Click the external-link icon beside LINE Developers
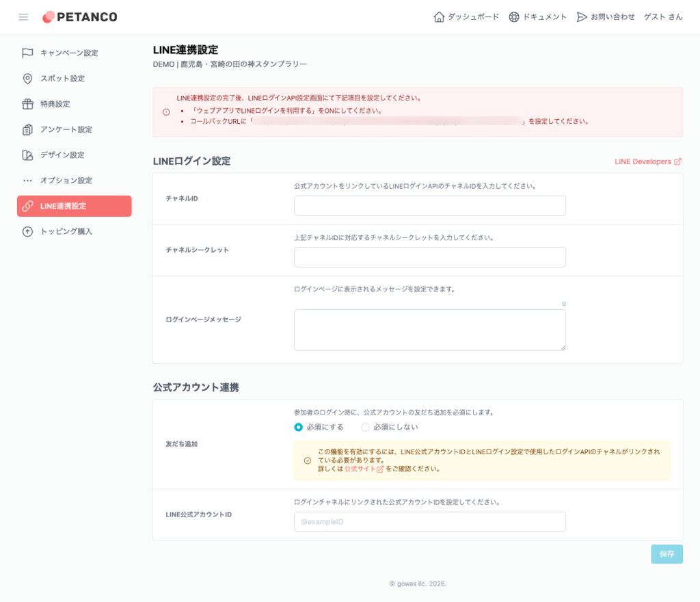The width and height of the screenshot is (700, 602). (x=677, y=161)
